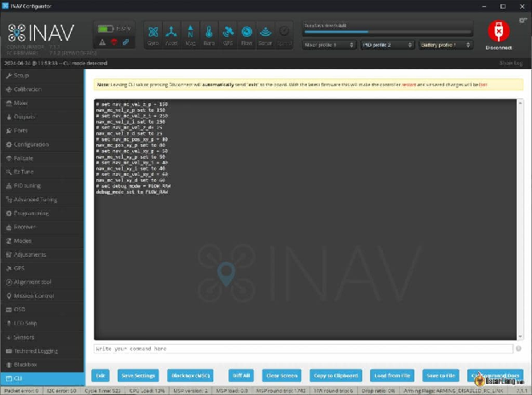This screenshot has width=532, height=395.
Task: Click the data storage usage progress bar
Action: click(x=387, y=32)
